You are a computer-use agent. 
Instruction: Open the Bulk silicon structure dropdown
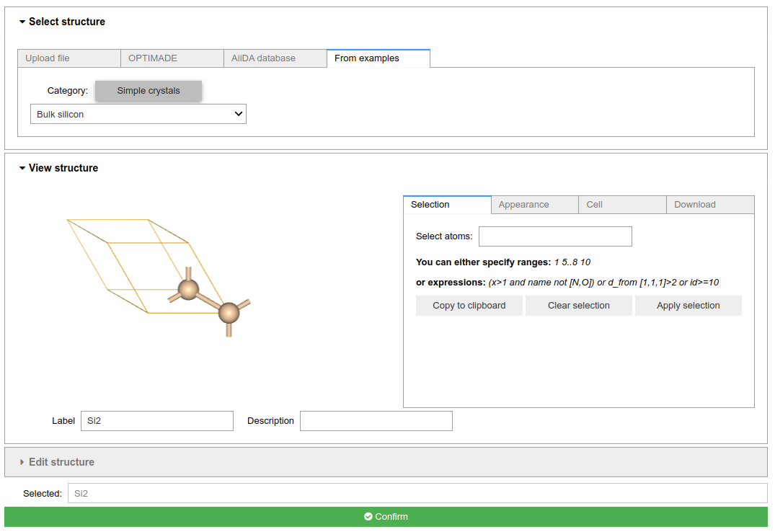click(x=138, y=114)
